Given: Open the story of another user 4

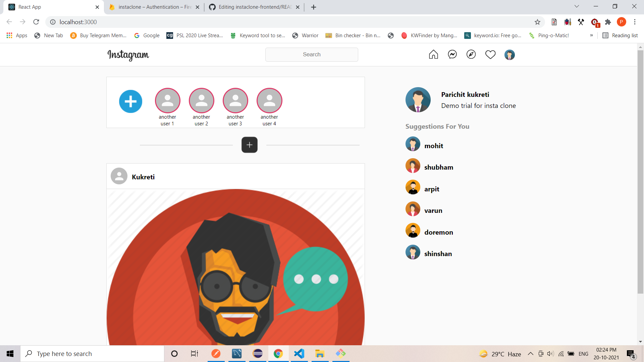Looking at the screenshot, I should [269, 101].
